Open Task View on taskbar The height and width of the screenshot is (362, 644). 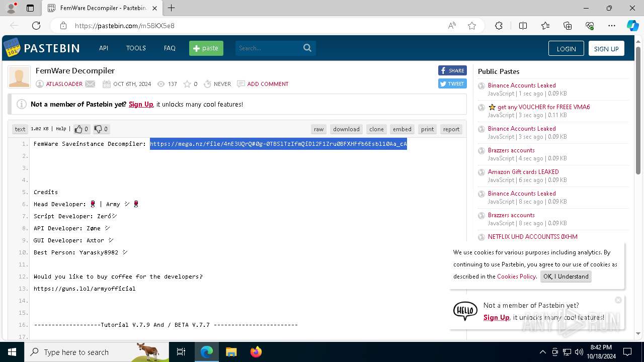(181, 352)
